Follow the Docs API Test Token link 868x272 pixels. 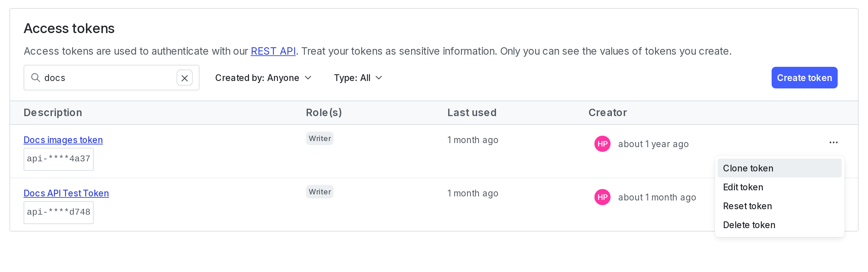pyautogui.click(x=66, y=193)
